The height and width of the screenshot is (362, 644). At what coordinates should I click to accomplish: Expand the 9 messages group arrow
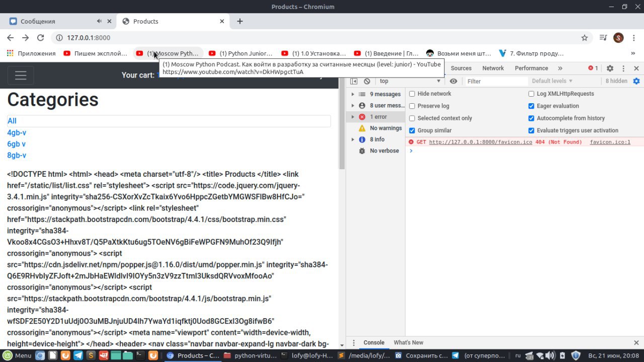[353, 94]
